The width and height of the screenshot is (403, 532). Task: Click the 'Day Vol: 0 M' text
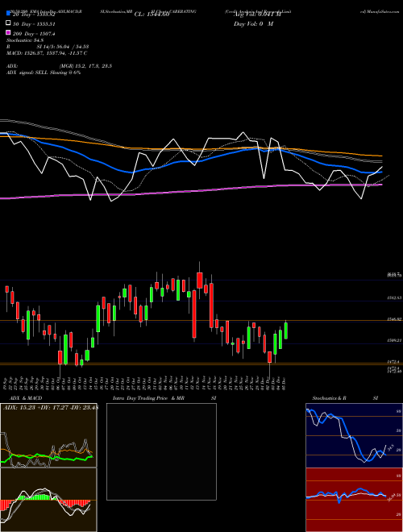(253, 24)
